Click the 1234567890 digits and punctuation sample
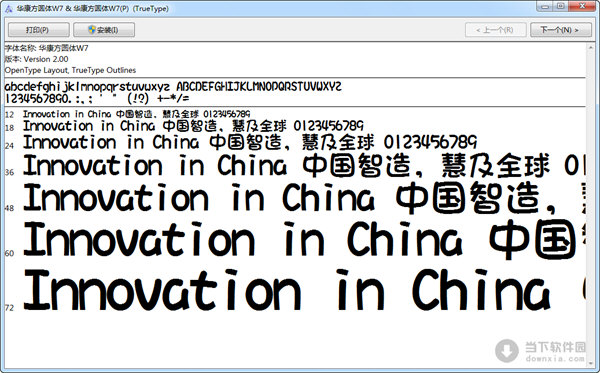600x373 pixels. click(97, 99)
